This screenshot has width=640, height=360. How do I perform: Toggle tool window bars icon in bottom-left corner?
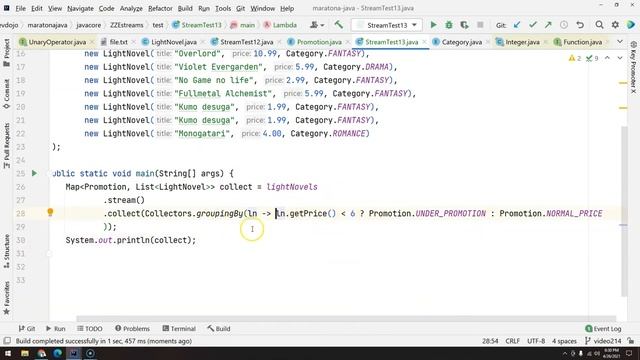(x=7, y=341)
